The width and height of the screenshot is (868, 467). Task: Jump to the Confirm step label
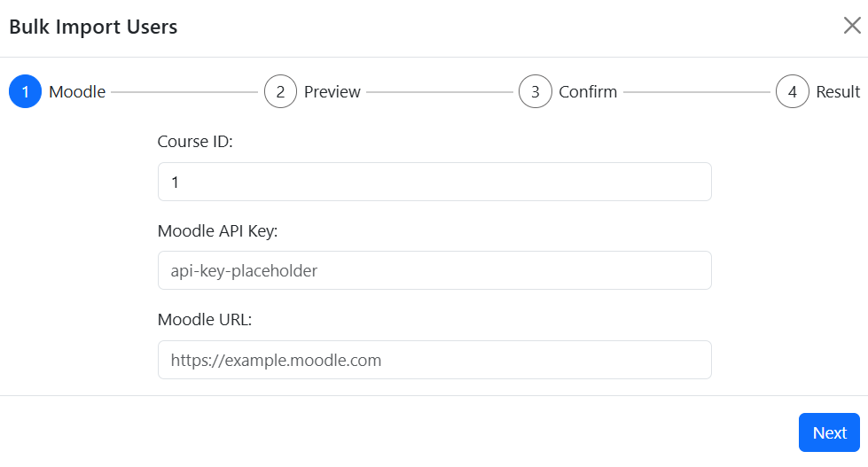point(588,91)
